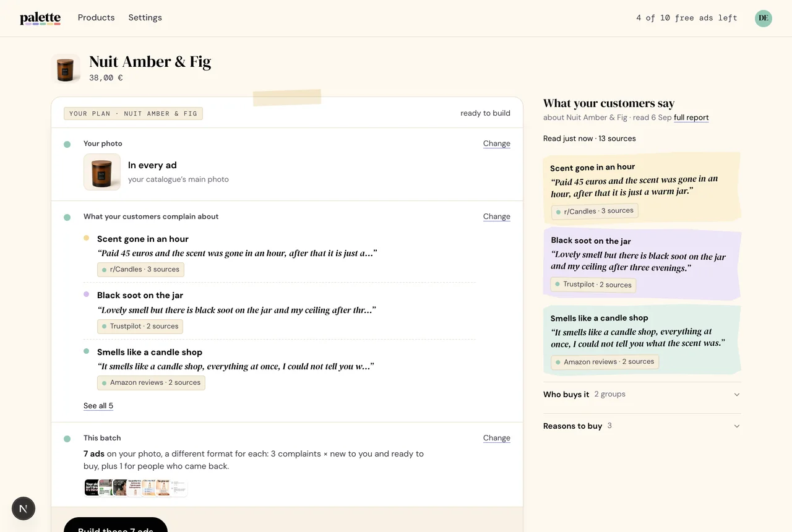Click the Trustpilot · 2 sources tag in the plan
The width and height of the screenshot is (792, 532).
pos(140,327)
